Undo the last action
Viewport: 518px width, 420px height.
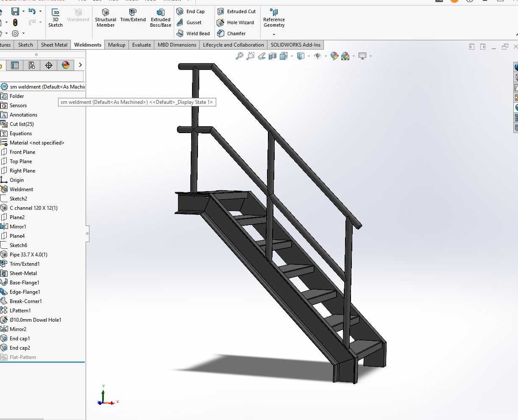coord(32,11)
